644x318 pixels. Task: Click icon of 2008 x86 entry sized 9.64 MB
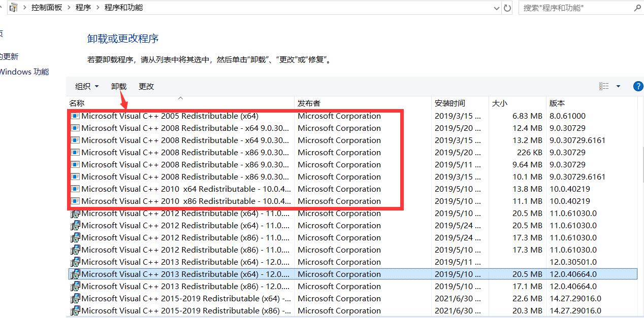(x=75, y=165)
